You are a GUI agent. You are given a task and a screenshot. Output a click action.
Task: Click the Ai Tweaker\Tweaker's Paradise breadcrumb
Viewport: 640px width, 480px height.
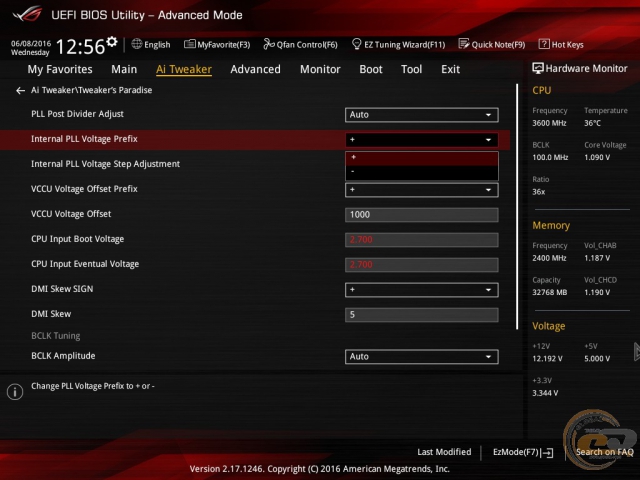pyautogui.click(x=91, y=90)
